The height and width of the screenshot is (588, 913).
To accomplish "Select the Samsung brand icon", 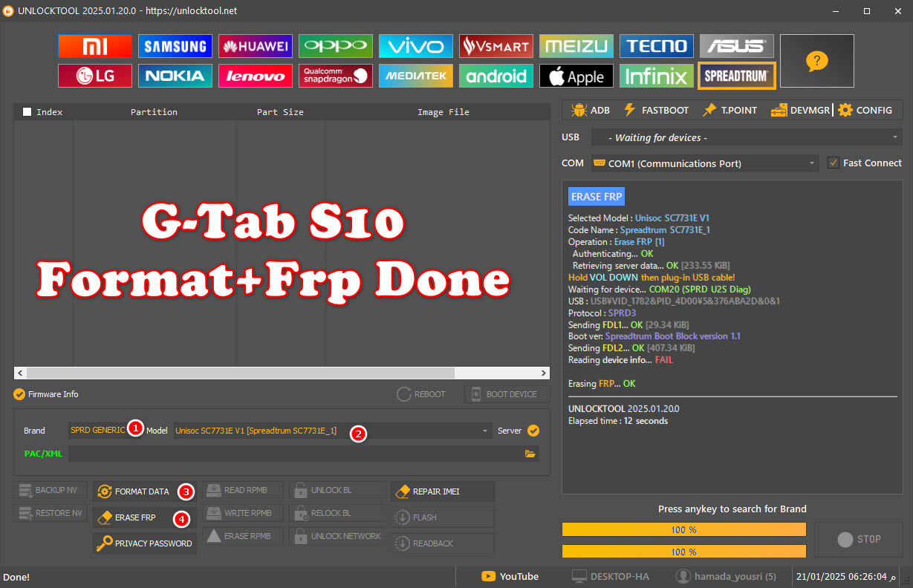I will (x=175, y=46).
